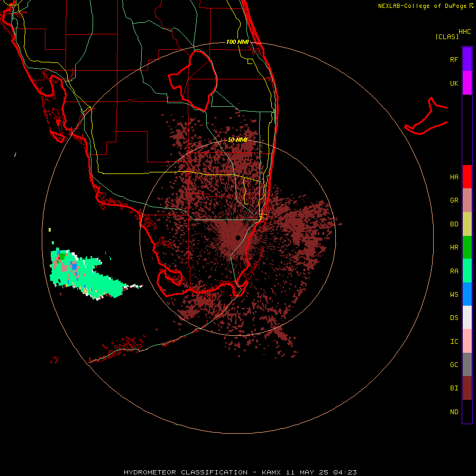Click the RF purple legend swatch

tap(467, 59)
